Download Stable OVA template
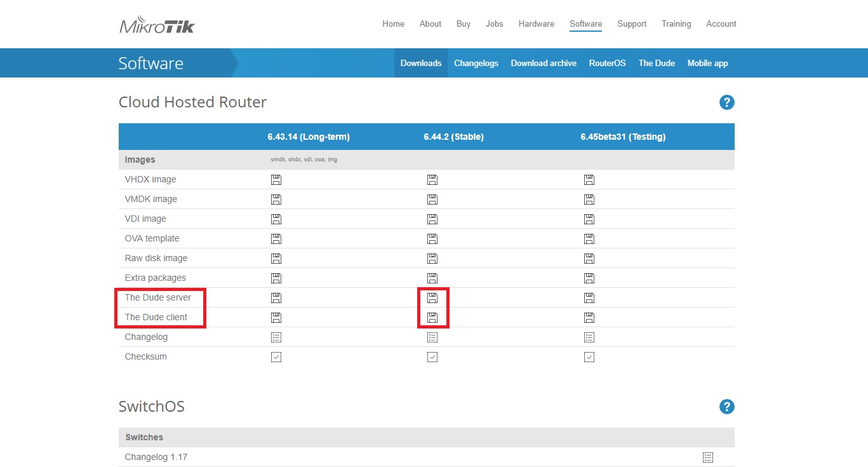The height and width of the screenshot is (467, 868). [x=432, y=239]
